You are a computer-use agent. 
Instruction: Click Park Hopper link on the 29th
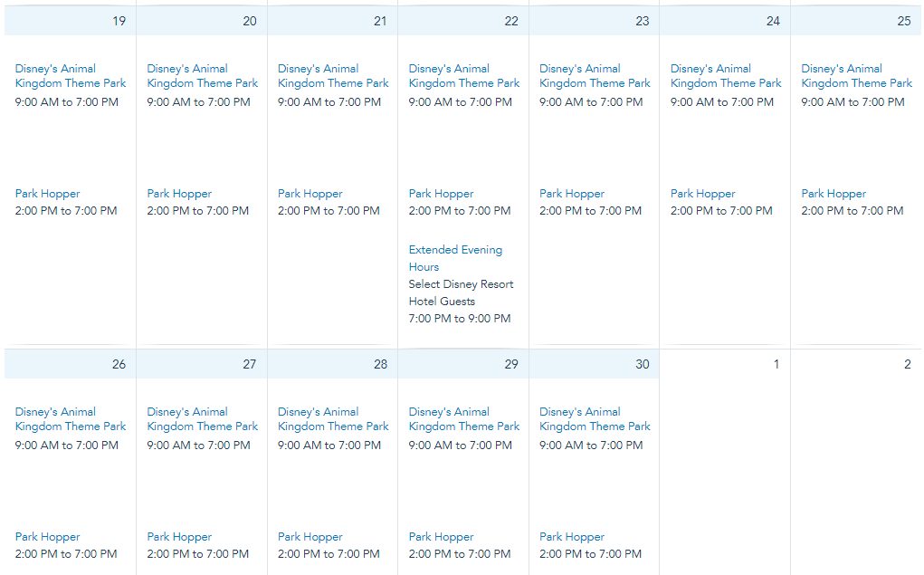click(x=441, y=537)
